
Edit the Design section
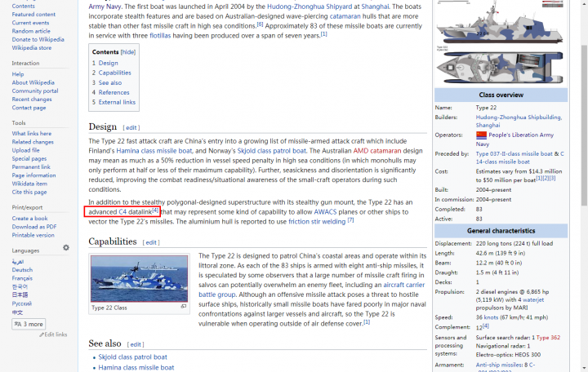click(x=131, y=128)
